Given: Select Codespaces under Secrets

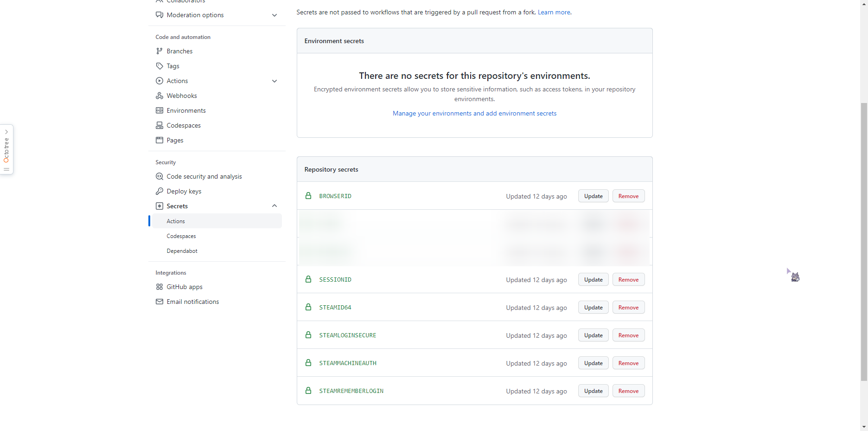Looking at the screenshot, I should [x=181, y=236].
